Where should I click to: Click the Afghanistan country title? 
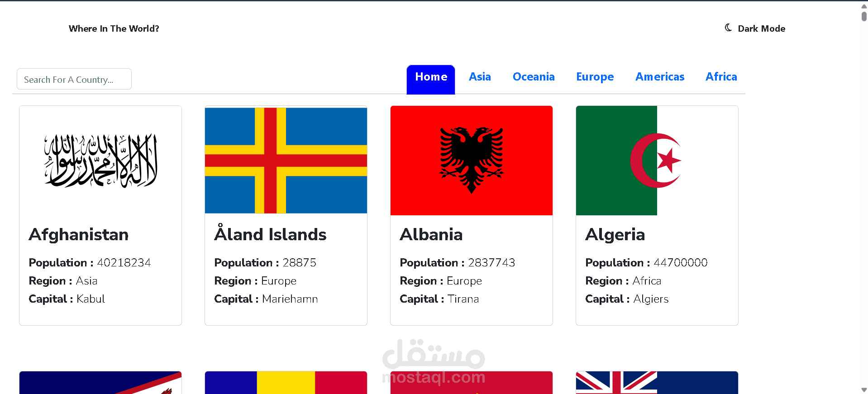pyautogui.click(x=79, y=235)
